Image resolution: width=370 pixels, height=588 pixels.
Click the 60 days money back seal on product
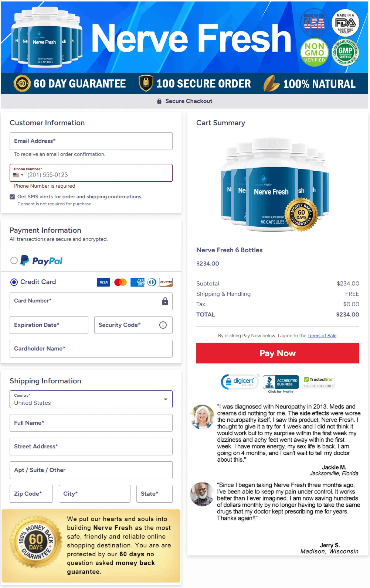(x=302, y=215)
